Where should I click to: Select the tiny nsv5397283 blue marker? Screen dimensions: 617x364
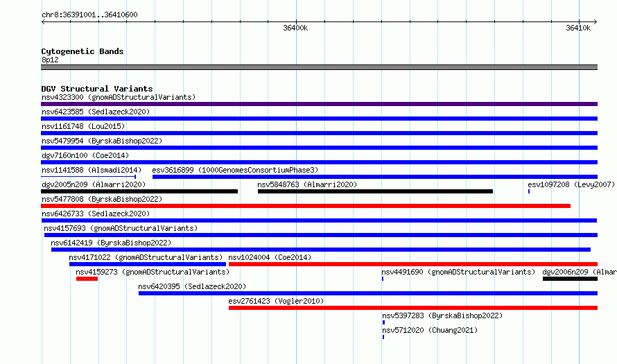pos(383,322)
